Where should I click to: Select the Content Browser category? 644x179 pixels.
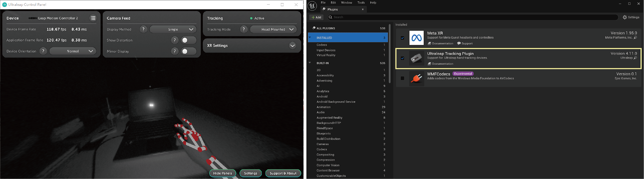[x=348, y=171]
